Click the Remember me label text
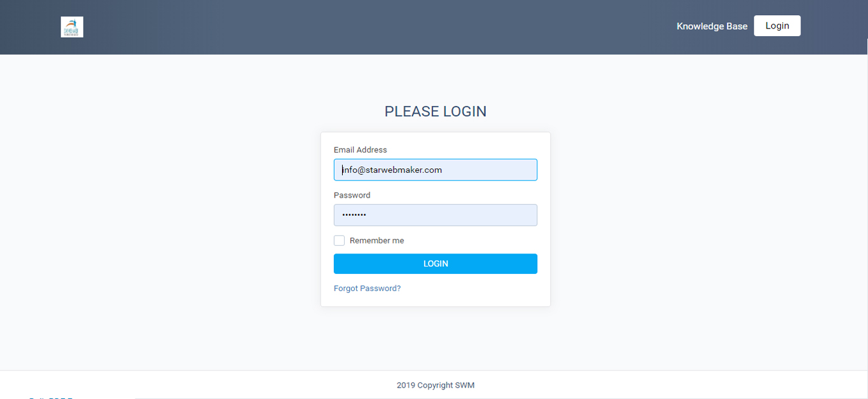868x399 pixels. (376, 241)
